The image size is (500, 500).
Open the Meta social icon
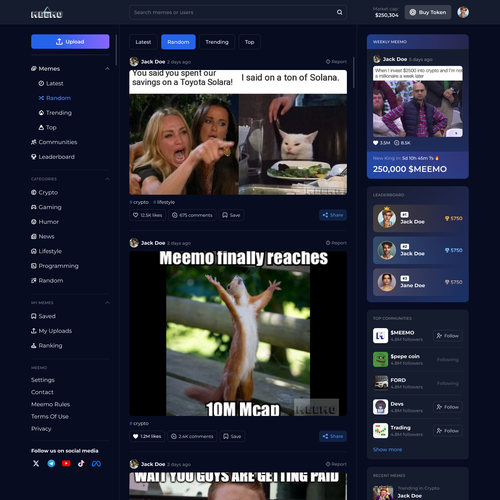click(x=96, y=463)
